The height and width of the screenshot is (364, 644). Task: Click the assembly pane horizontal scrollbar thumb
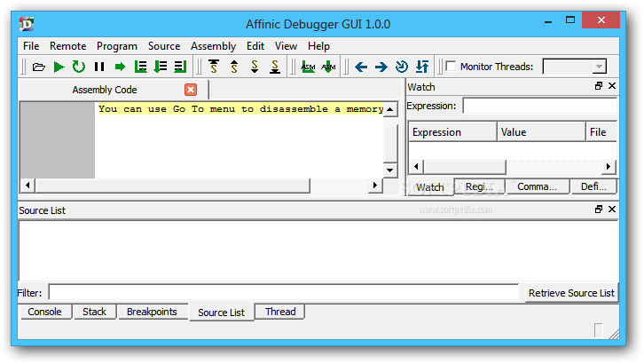(172, 186)
